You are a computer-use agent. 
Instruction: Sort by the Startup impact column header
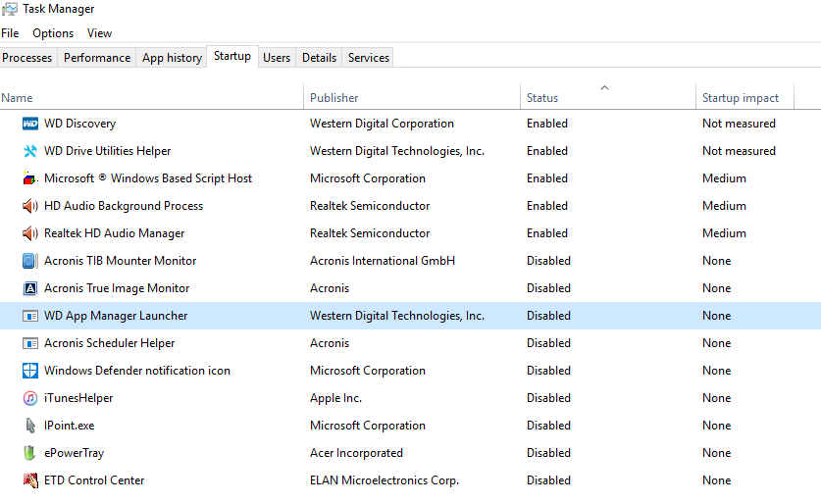pyautogui.click(x=741, y=98)
